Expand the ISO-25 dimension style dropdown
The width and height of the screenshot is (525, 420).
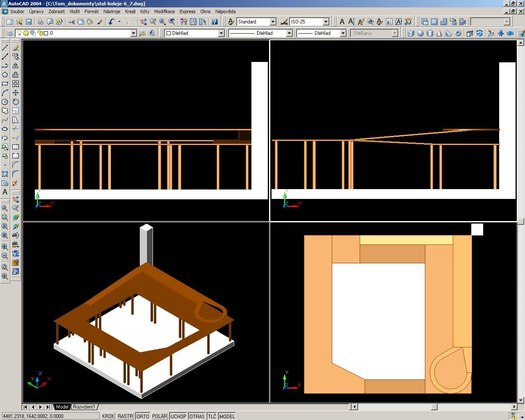tap(326, 22)
